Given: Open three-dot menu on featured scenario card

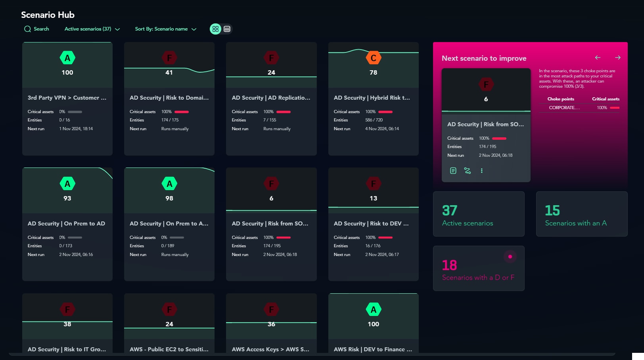Looking at the screenshot, I should tap(481, 171).
